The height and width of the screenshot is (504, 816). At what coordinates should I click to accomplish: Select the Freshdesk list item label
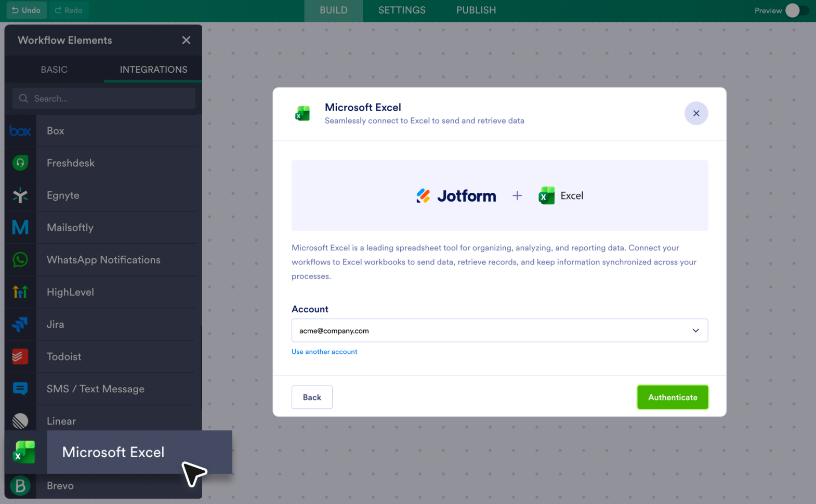71,163
